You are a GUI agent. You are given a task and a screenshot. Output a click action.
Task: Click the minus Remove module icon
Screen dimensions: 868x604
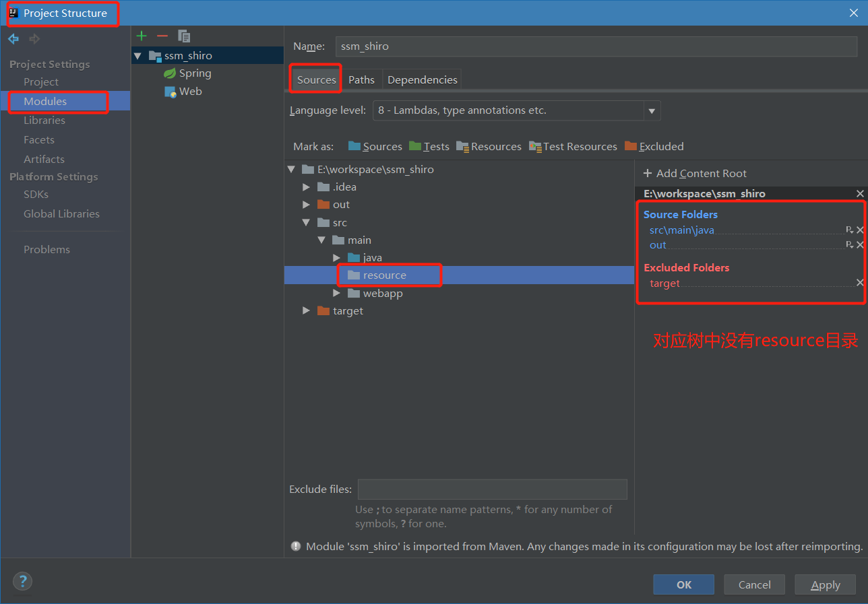pyautogui.click(x=162, y=36)
